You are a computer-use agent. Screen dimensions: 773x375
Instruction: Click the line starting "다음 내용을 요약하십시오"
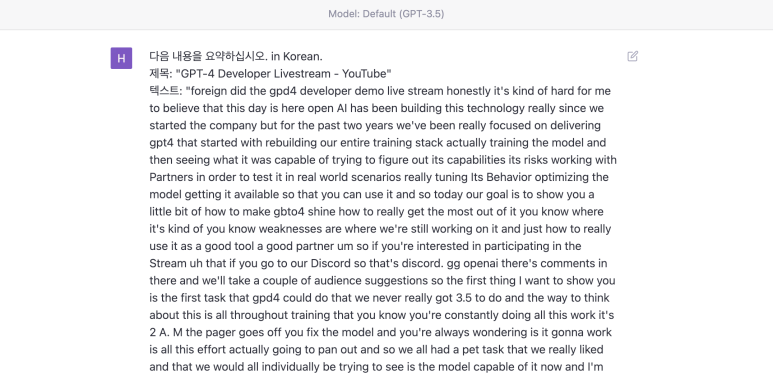click(x=236, y=56)
